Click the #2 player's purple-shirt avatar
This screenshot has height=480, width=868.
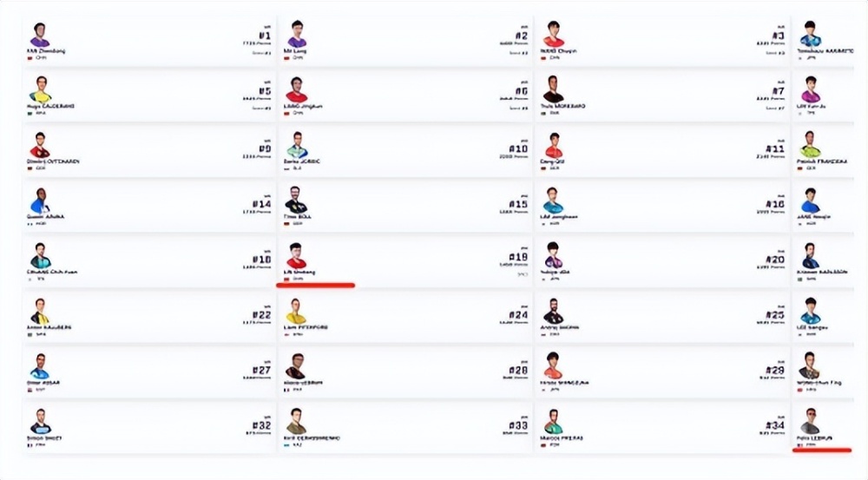click(296, 35)
